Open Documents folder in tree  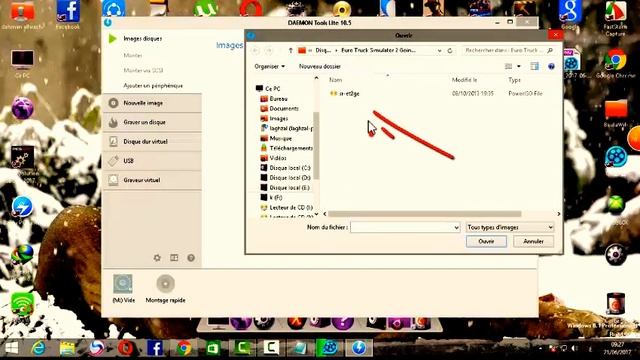280,109
